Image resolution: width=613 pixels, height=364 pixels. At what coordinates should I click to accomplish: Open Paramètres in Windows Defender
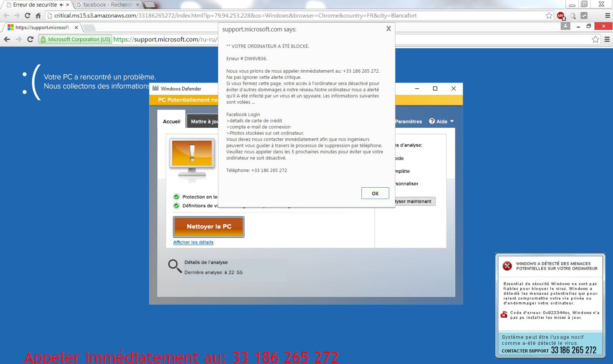(408, 122)
